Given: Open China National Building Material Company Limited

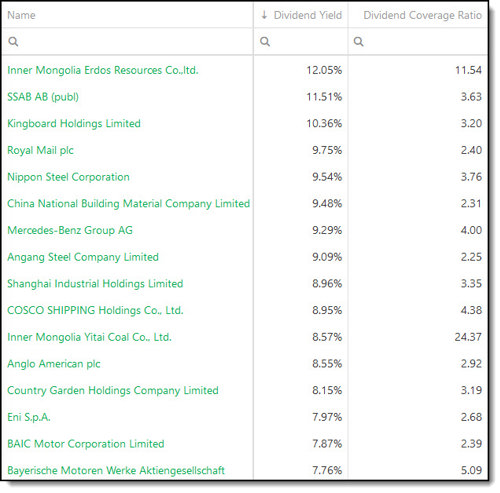Looking at the screenshot, I should [x=128, y=204].
